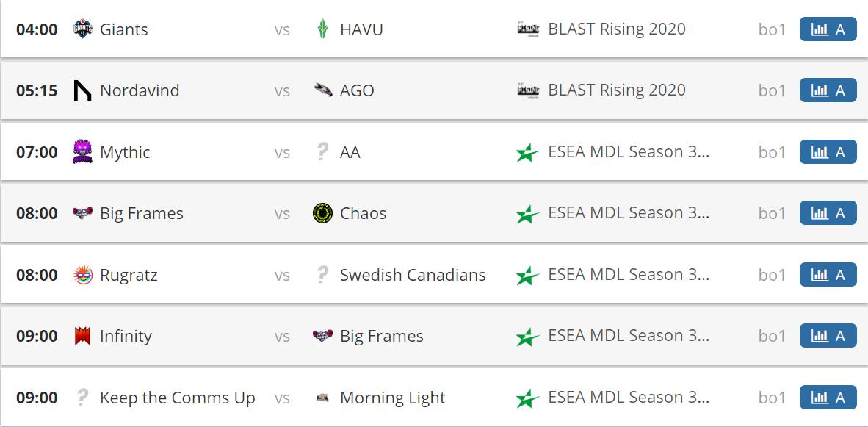This screenshot has height=427, width=868.
Task: Select the 08:00 Big Frames vs Chaos row
Action: (x=441, y=213)
